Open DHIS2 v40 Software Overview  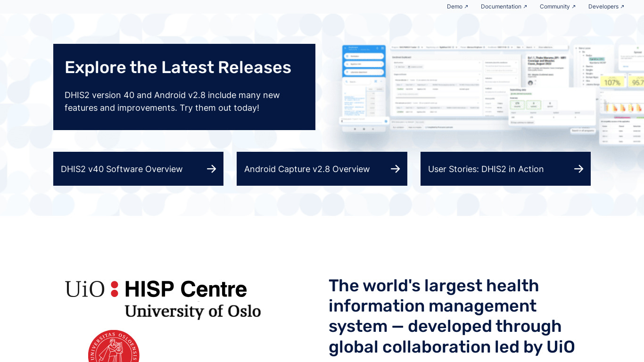tap(138, 169)
